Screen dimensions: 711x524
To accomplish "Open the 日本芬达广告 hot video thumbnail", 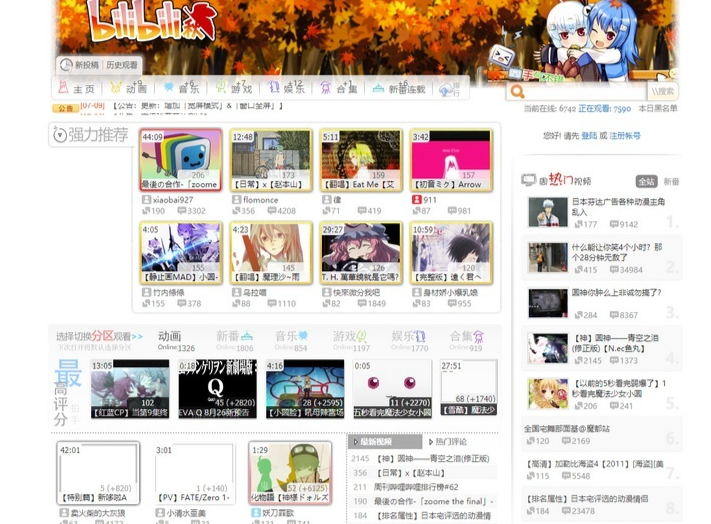I will pos(548,212).
